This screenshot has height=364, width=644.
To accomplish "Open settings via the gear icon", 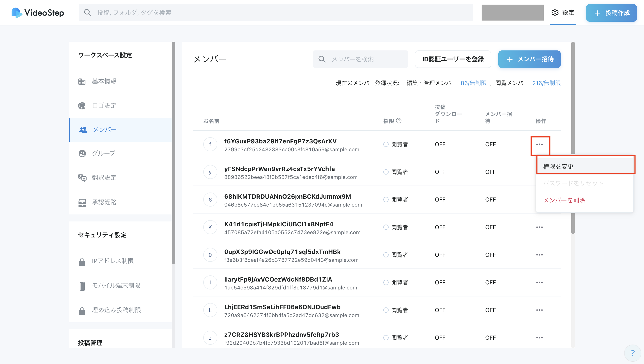I will [x=555, y=12].
